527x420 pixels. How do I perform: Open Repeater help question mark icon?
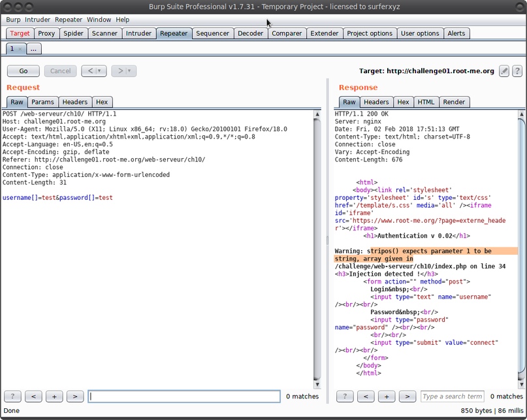[517, 71]
